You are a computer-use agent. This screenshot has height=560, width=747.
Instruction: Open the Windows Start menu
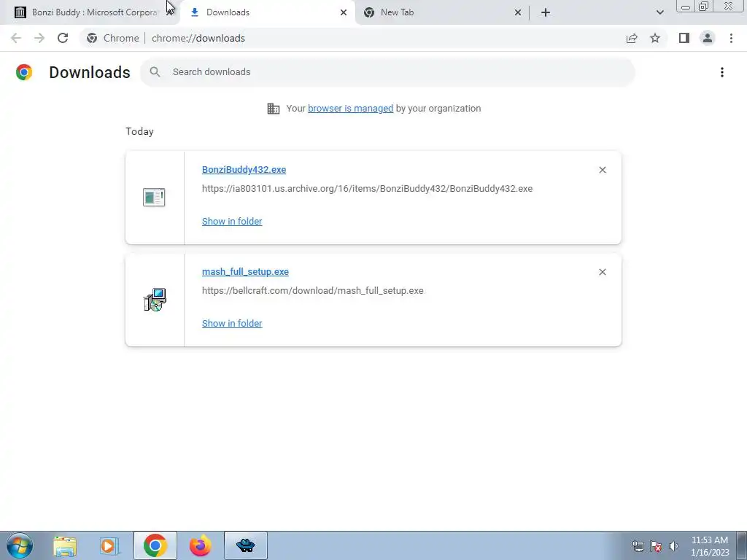19,545
